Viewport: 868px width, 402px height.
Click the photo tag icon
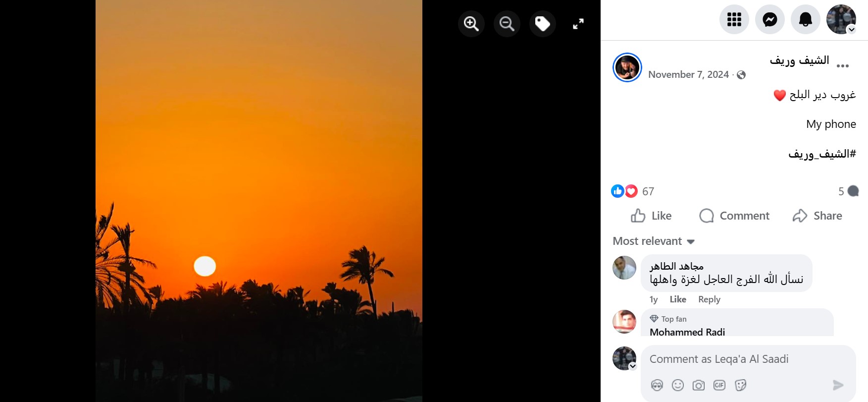coord(542,23)
